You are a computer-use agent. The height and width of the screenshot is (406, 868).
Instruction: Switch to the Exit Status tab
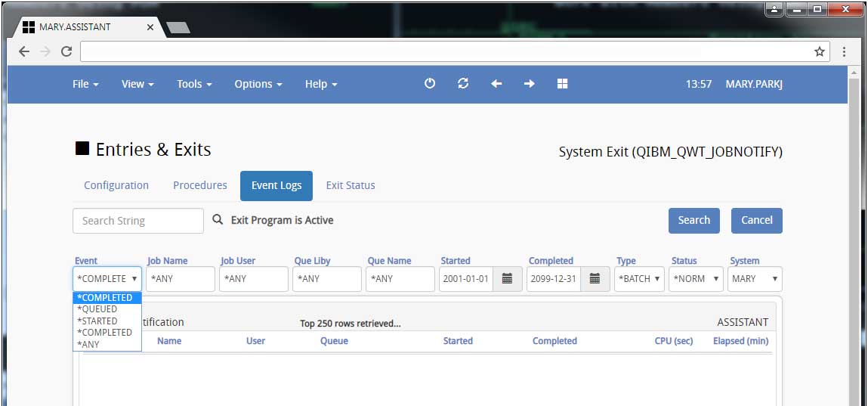(x=351, y=185)
